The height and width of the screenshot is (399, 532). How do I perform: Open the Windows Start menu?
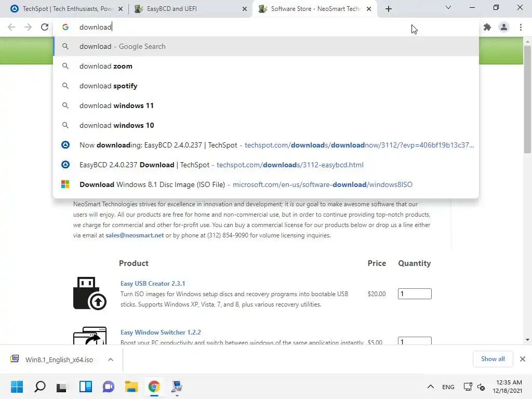pyautogui.click(x=17, y=387)
